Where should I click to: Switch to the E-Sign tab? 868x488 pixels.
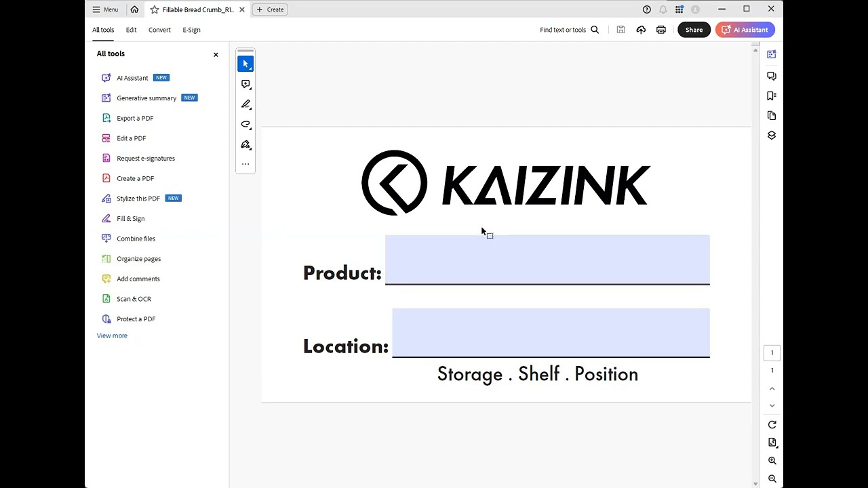pyautogui.click(x=191, y=30)
